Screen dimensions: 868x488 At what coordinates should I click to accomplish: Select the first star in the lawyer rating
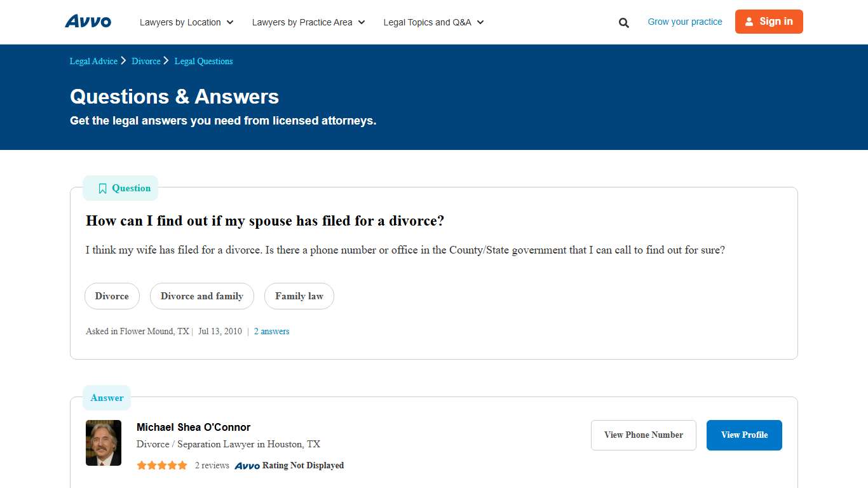(141, 465)
